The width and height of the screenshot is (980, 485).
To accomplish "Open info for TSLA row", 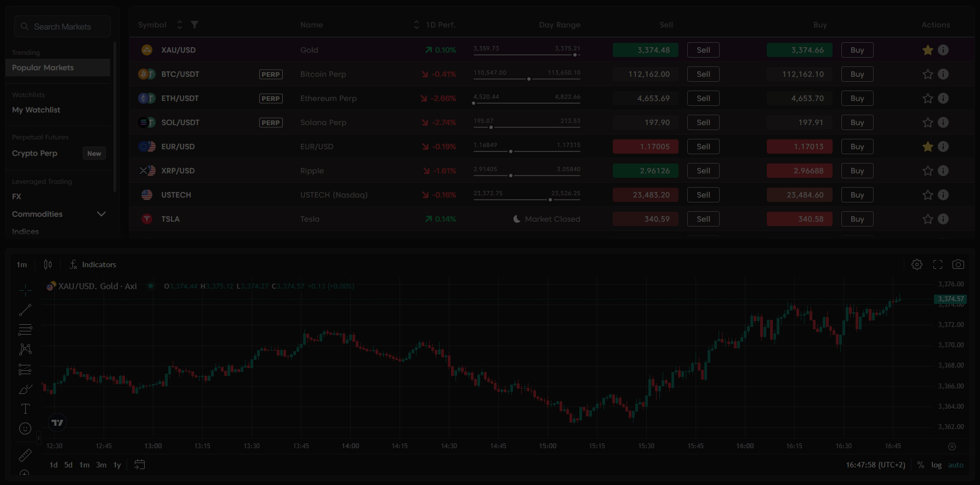I will point(943,219).
